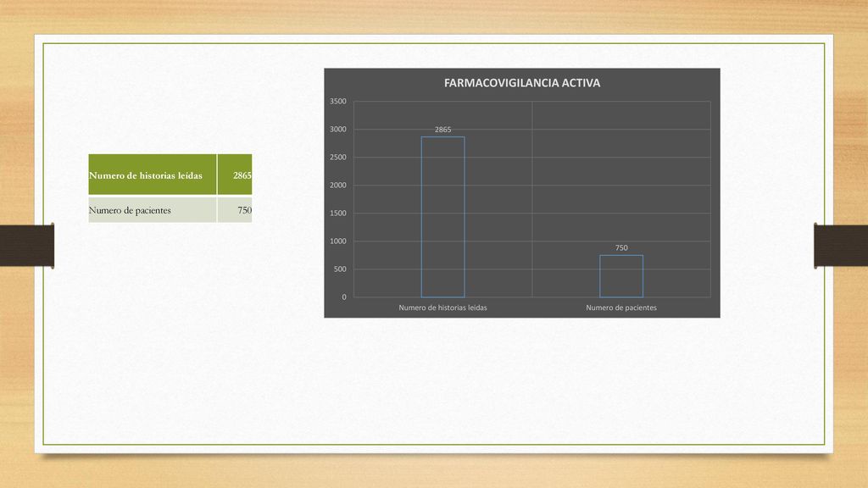Select the table cell showing 2865

[x=235, y=175]
